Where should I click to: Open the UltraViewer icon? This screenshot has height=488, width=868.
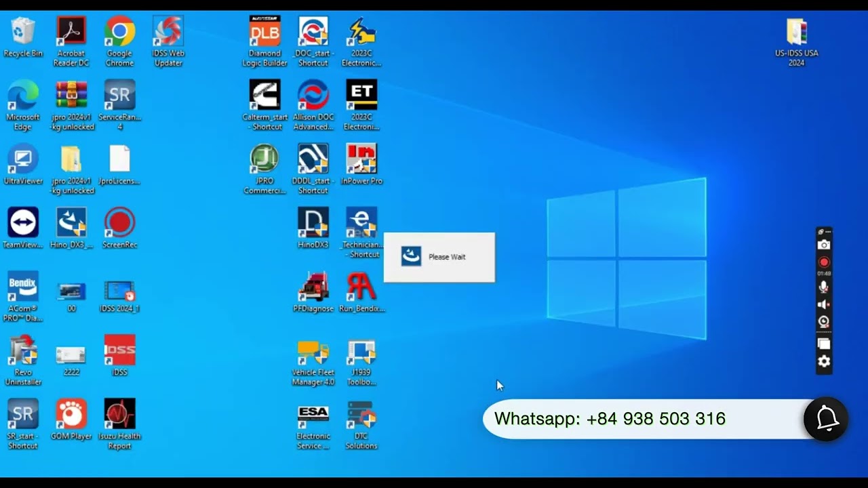[23, 165]
